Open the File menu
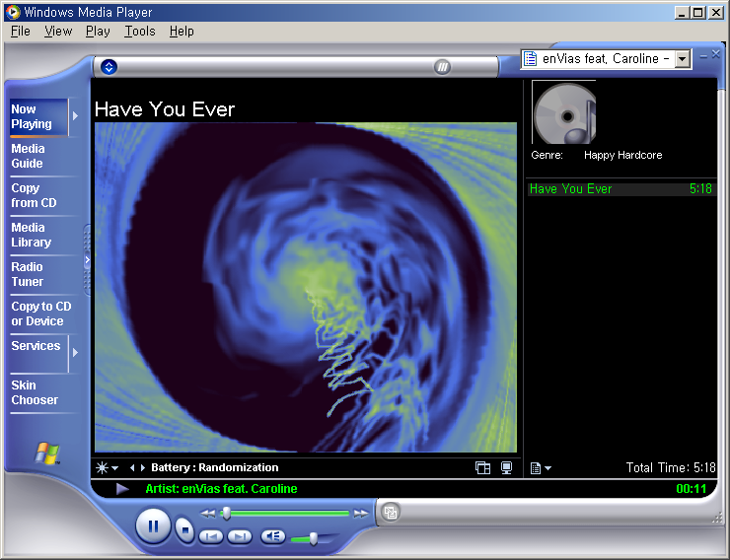 tap(21, 32)
